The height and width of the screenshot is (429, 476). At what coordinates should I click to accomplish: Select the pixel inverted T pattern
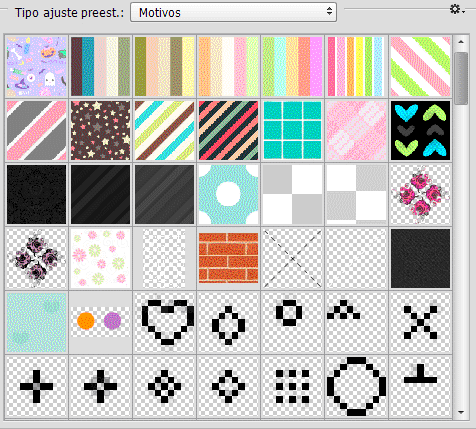coord(420,386)
